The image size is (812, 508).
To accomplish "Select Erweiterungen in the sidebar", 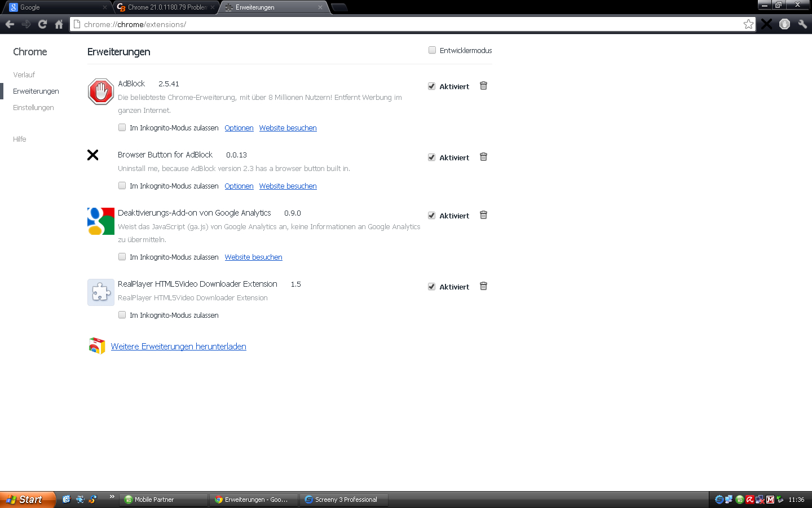I will pos(36,91).
